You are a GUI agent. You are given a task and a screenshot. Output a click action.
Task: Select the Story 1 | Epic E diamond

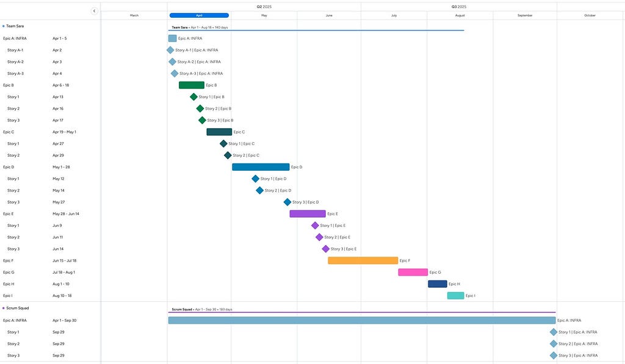tap(315, 226)
